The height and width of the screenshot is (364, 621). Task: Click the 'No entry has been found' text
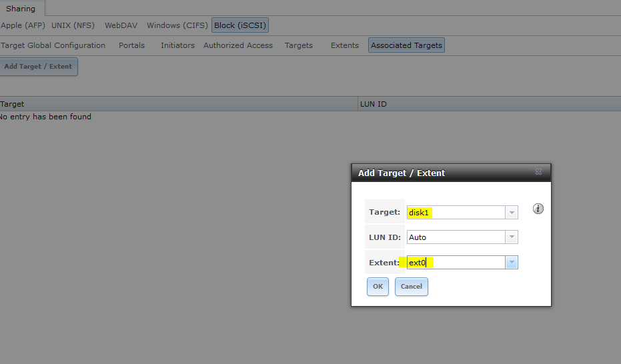45,117
